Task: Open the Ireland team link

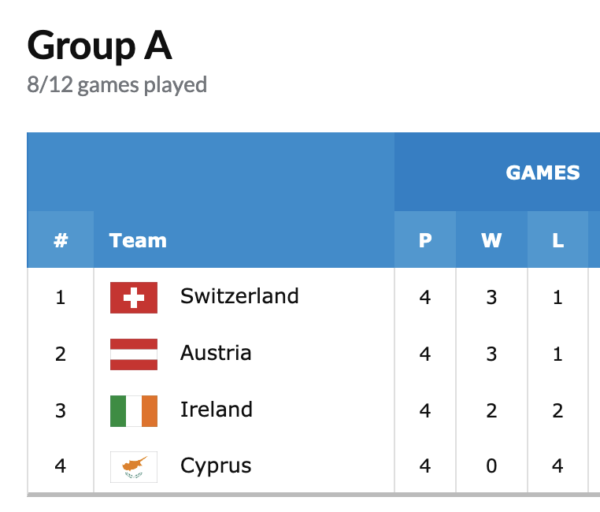Action: [x=216, y=409]
